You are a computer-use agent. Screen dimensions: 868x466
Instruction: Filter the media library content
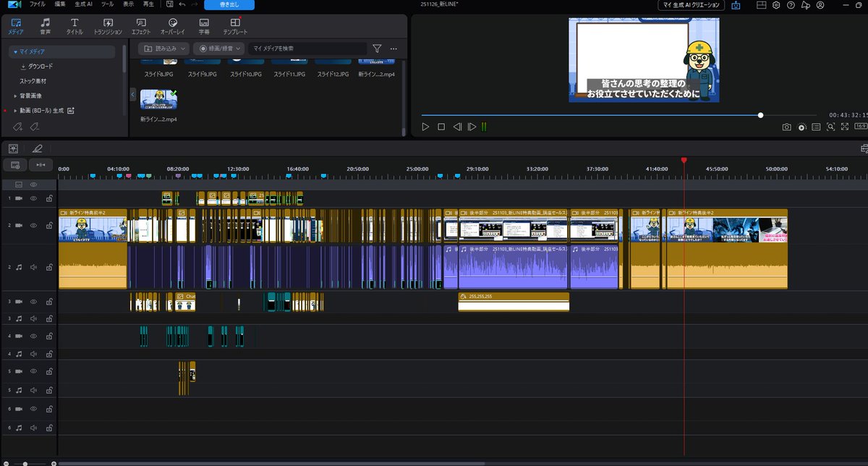coord(377,48)
